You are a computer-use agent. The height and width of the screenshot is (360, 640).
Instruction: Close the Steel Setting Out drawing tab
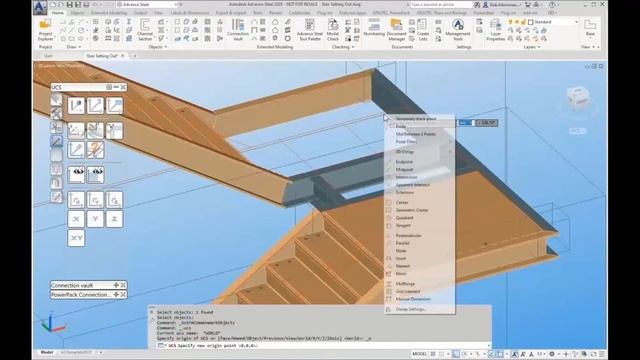click(x=122, y=56)
